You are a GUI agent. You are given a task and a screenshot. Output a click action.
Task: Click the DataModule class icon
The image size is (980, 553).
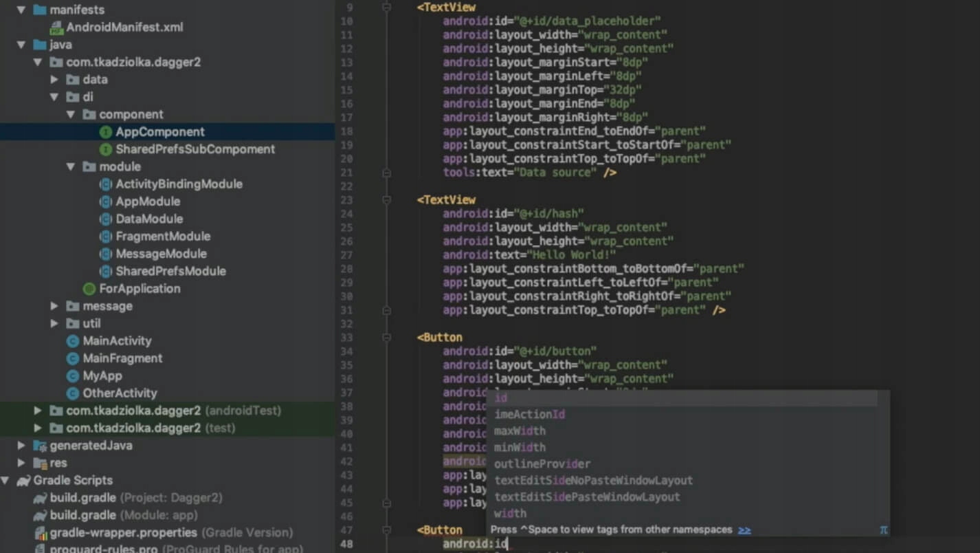tap(105, 219)
